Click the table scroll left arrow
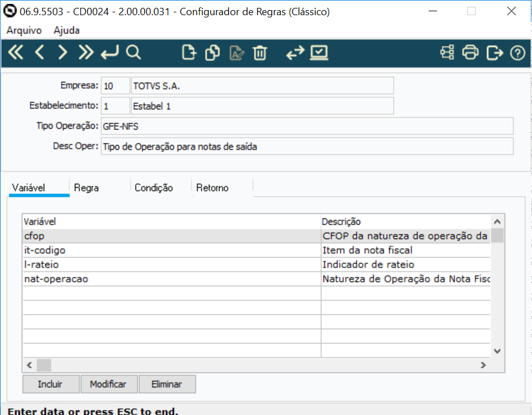 click(30, 365)
